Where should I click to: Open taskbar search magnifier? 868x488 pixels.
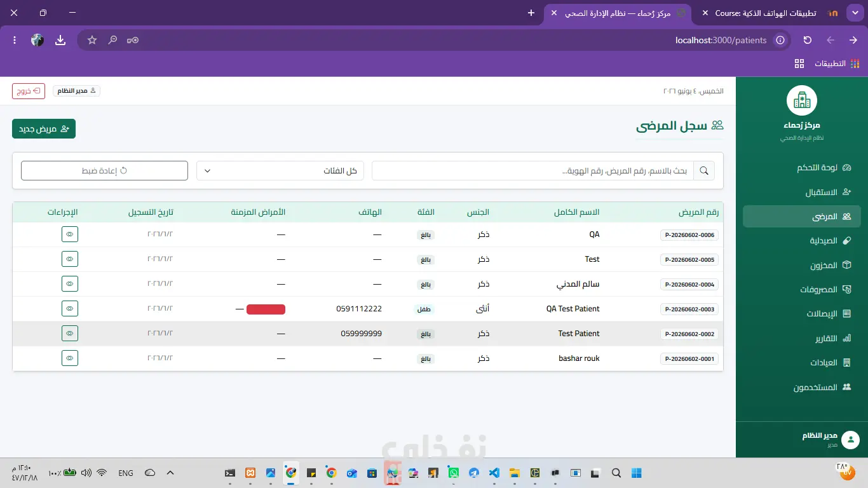coord(616,473)
